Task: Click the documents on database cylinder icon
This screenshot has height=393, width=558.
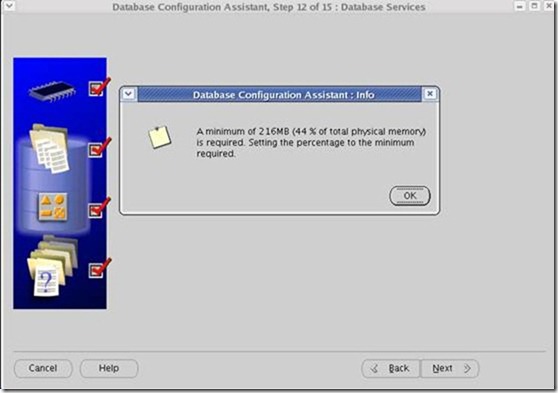Action: (x=49, y=148)
